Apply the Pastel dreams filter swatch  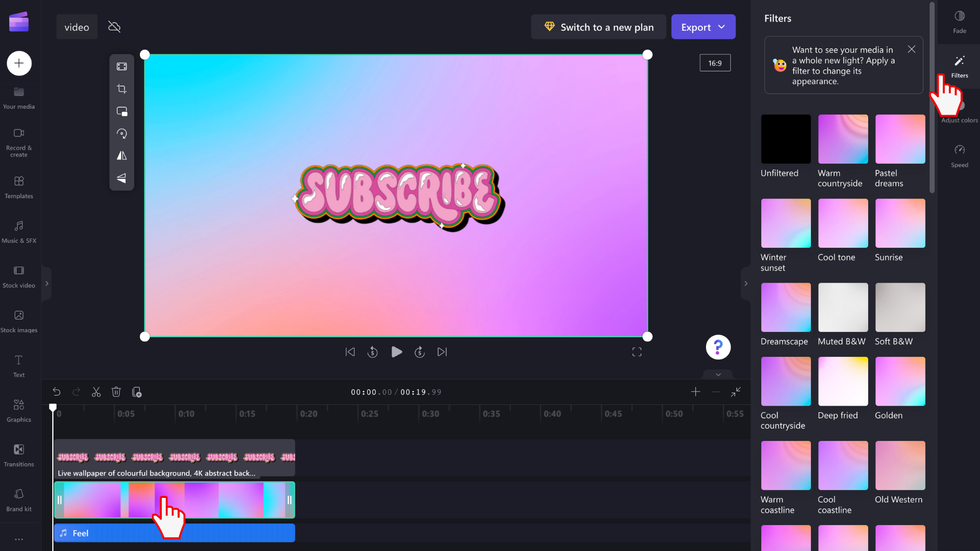point(900,139)
